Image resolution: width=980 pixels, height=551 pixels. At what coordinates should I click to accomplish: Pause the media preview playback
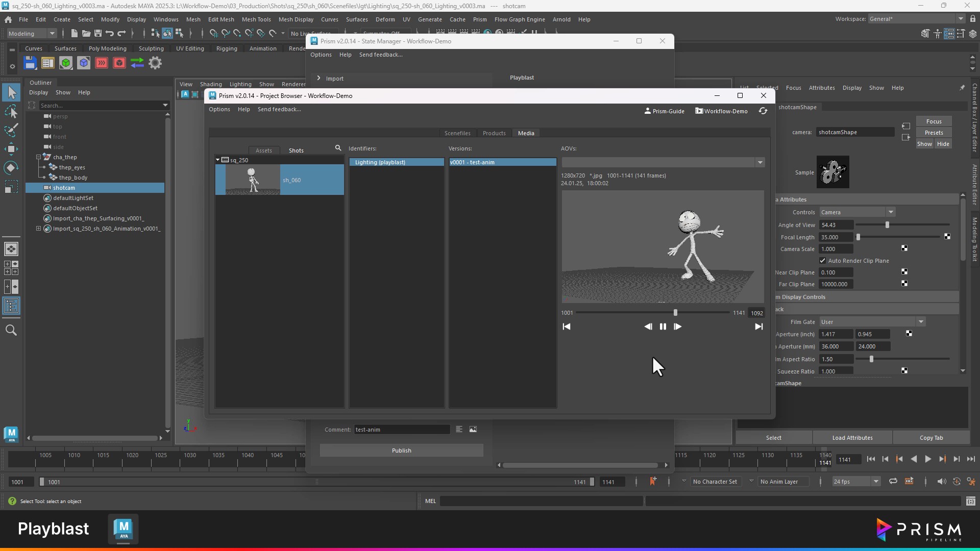pyautogui.click(x=663, y=327)
